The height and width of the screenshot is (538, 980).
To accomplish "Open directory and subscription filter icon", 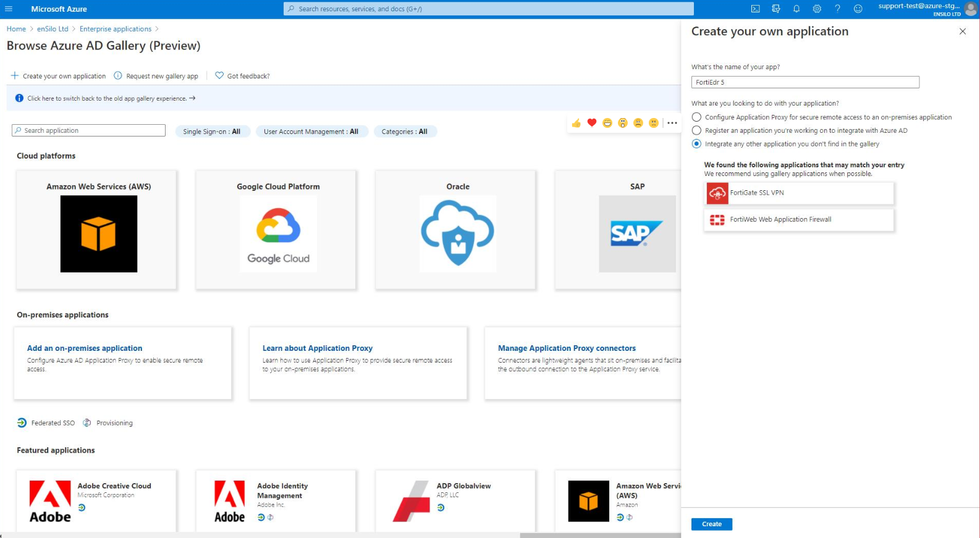I will (x=776, y=9).
